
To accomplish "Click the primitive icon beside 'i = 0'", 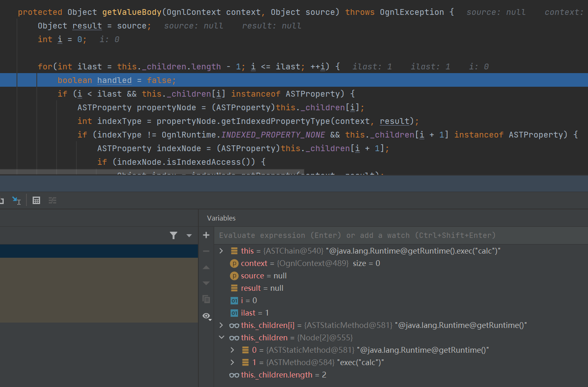I will coord(234,300).
